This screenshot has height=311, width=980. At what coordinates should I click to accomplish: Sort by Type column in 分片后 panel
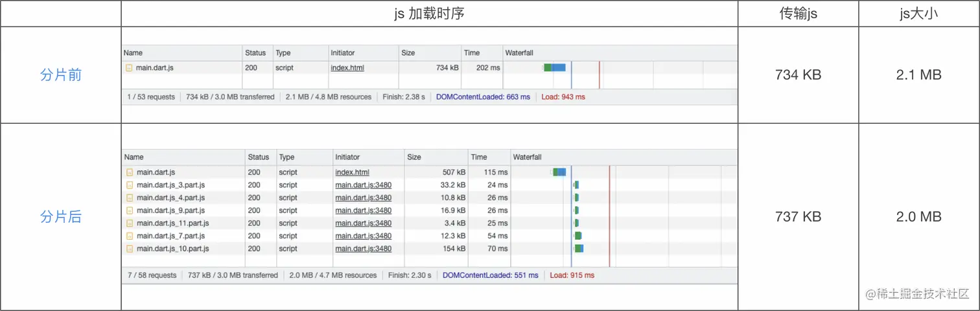click(303, 157)
